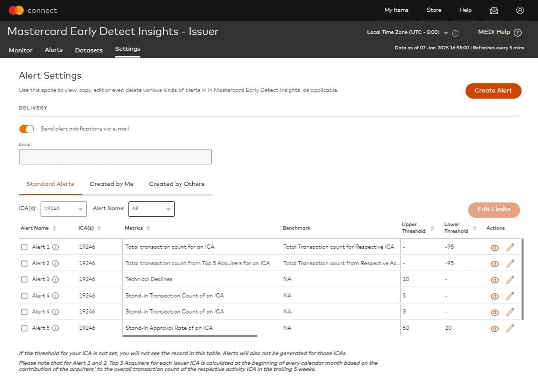Open Help in top bar
Screen dimensions: 538x392
coord(466,10)
